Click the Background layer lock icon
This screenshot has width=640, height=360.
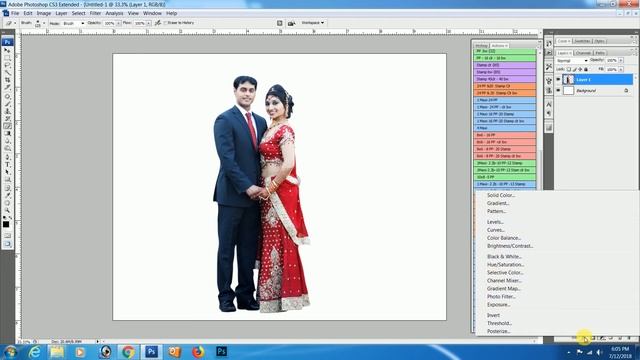pyautogui.click(x=626, y=91)
